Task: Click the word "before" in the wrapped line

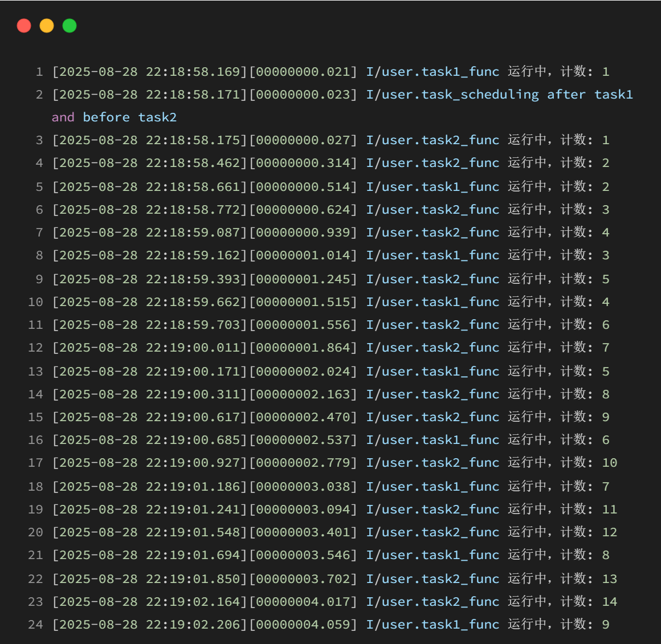Action: 106,117
